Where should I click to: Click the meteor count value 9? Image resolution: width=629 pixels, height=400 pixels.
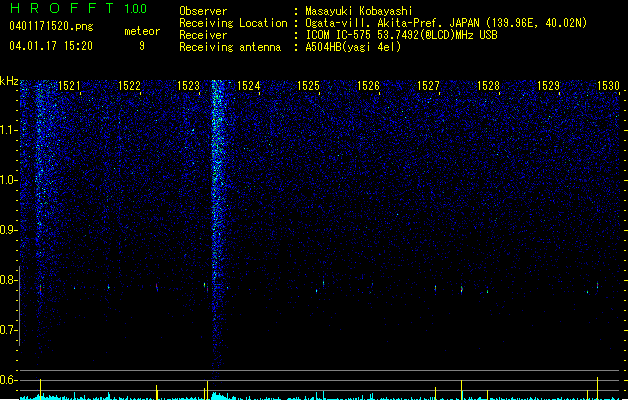(142, 46)
